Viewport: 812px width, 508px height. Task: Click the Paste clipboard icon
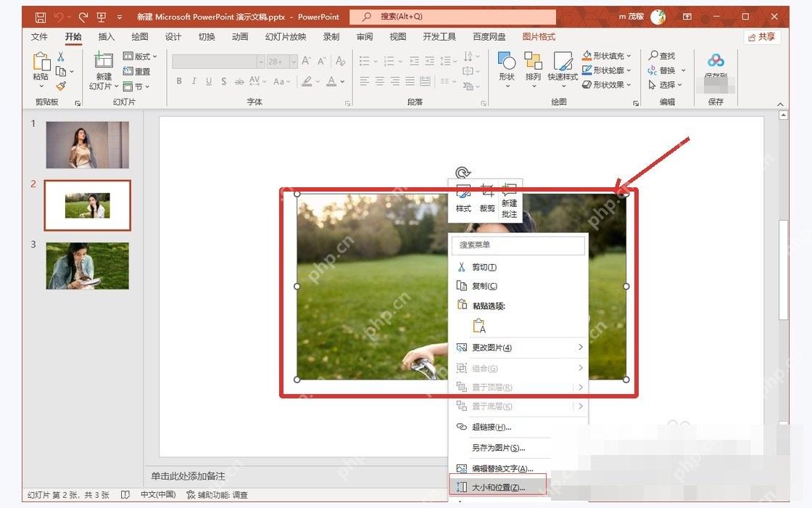[41, 61]
